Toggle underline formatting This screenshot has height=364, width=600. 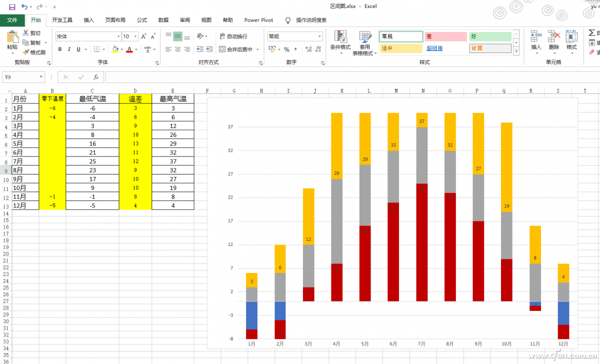coord(78,49)
